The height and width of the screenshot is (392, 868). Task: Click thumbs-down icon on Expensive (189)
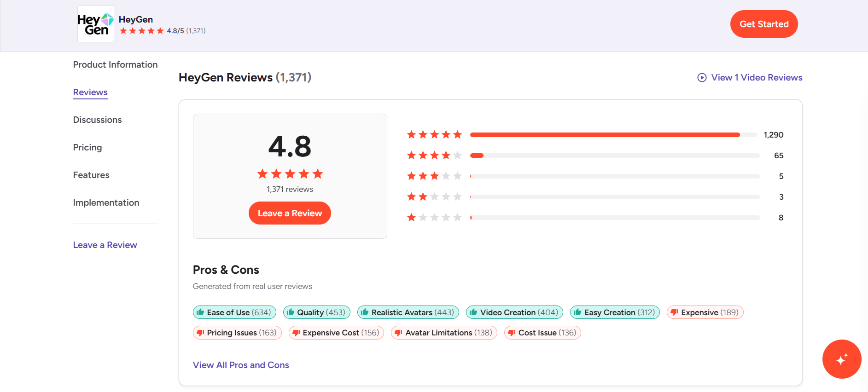click(674, 312)
